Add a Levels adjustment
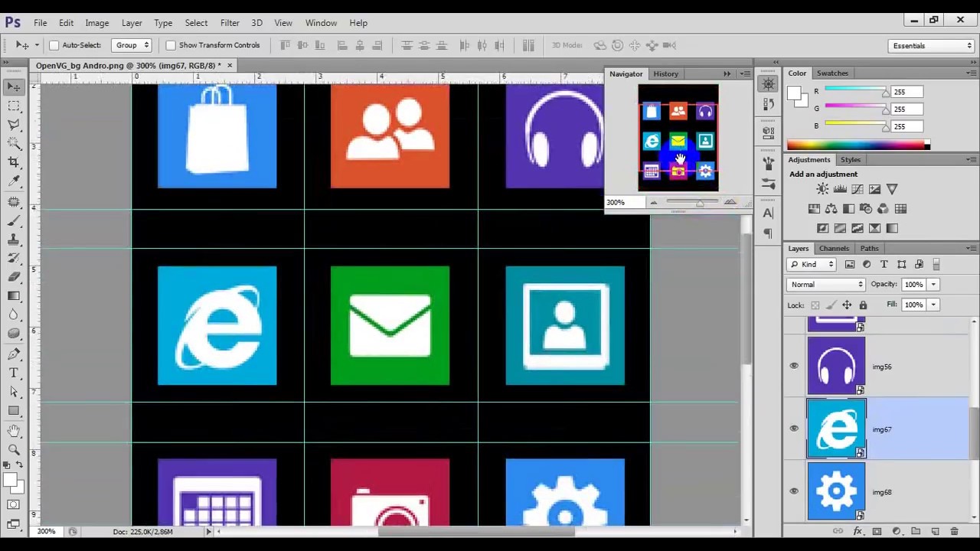The height and width of the screenshot is (551, 980). 840,189
